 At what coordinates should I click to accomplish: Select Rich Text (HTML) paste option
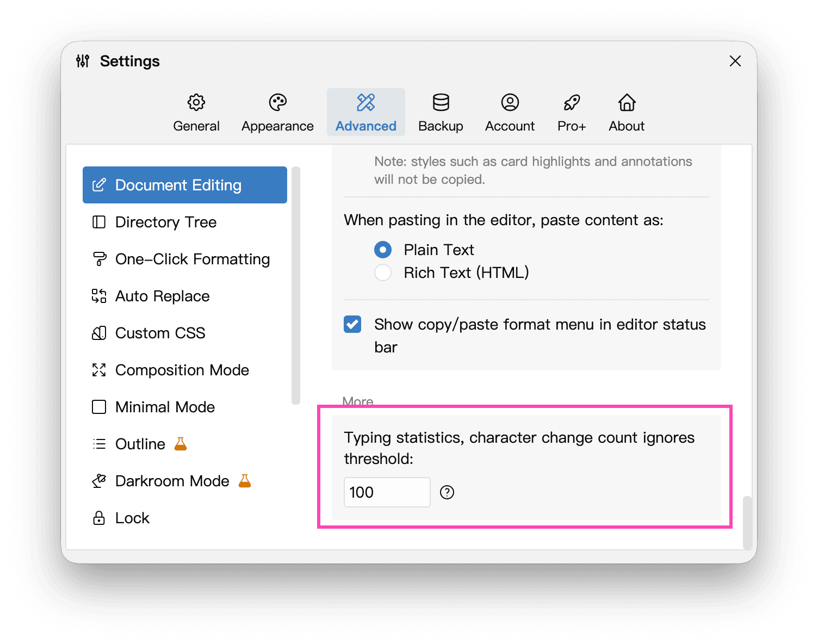383,273
